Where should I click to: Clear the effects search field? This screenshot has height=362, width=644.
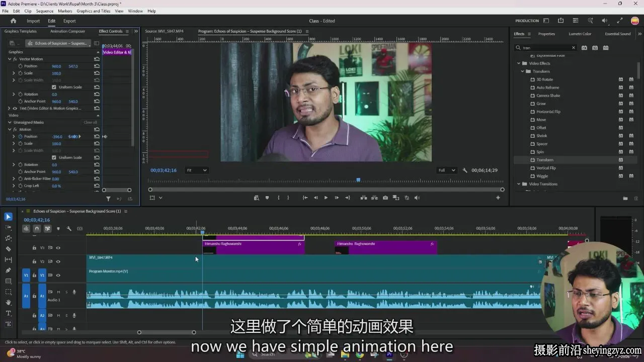point(573,48)
